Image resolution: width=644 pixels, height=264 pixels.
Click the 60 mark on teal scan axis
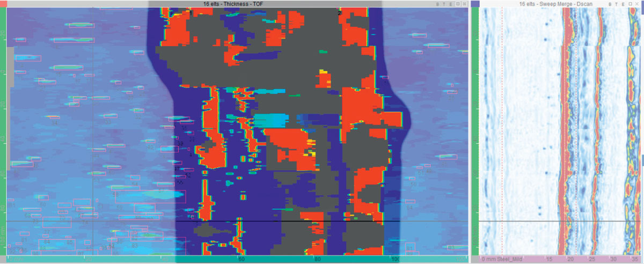241,259
